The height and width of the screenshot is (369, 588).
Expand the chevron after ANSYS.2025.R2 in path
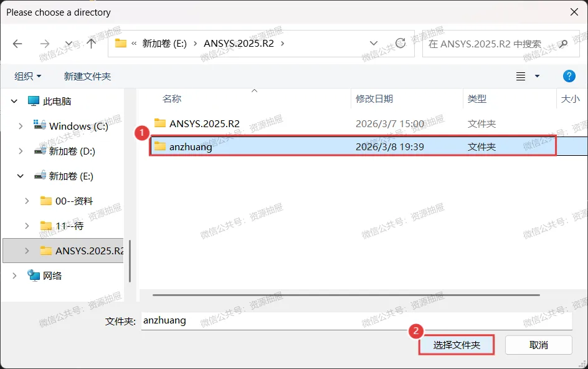283,44
